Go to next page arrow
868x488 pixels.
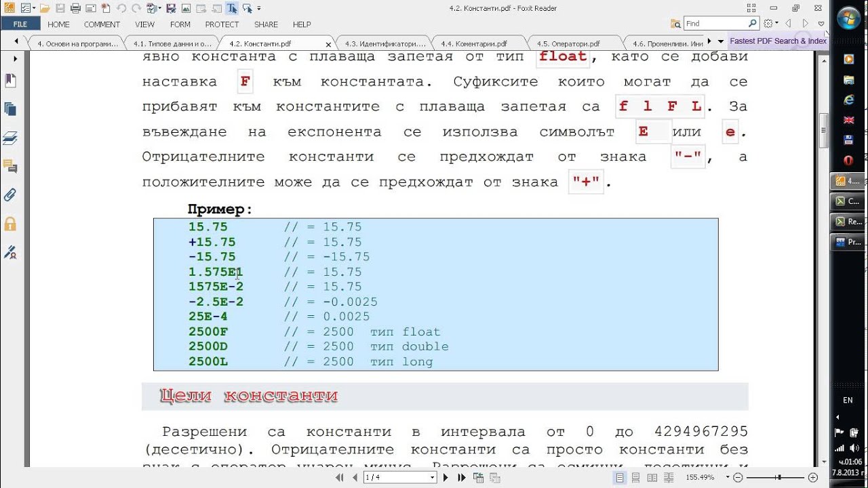(x=446, y=477)
